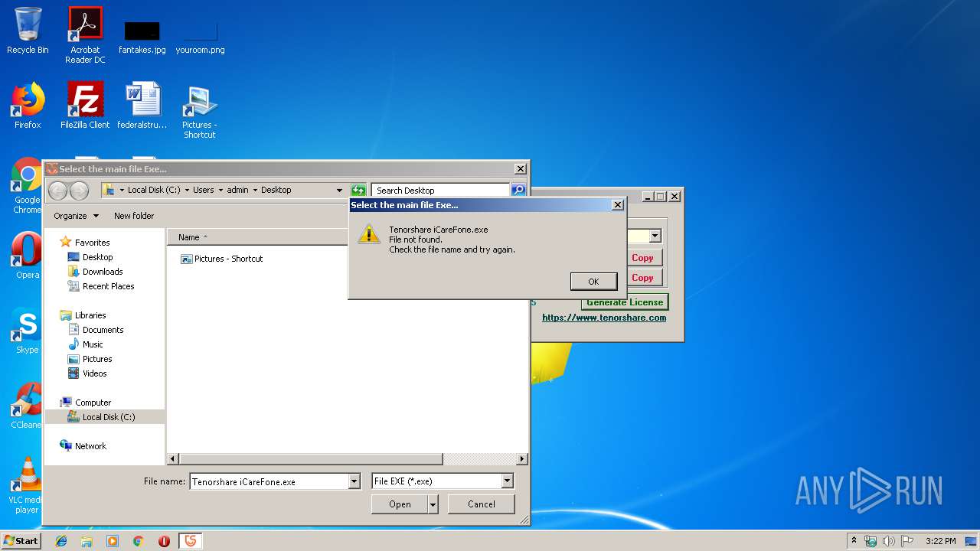
Task: Click the File name input field
Action: coord(269,481)
